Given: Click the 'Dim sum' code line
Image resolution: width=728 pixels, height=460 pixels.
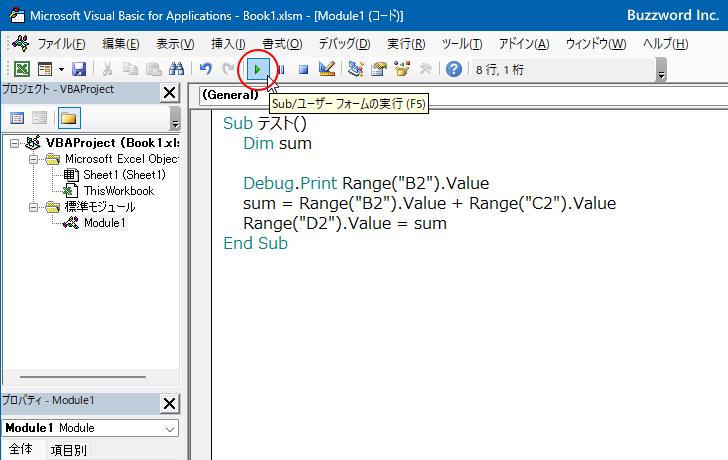Looking at the screenshot, I should coord(277,143).
